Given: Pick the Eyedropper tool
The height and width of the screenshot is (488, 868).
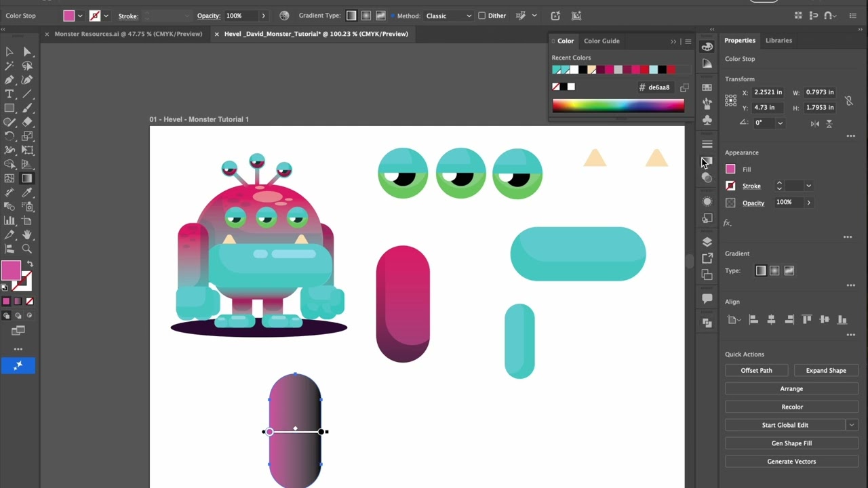Looking at the screenshot, I should tap(27, 193).
